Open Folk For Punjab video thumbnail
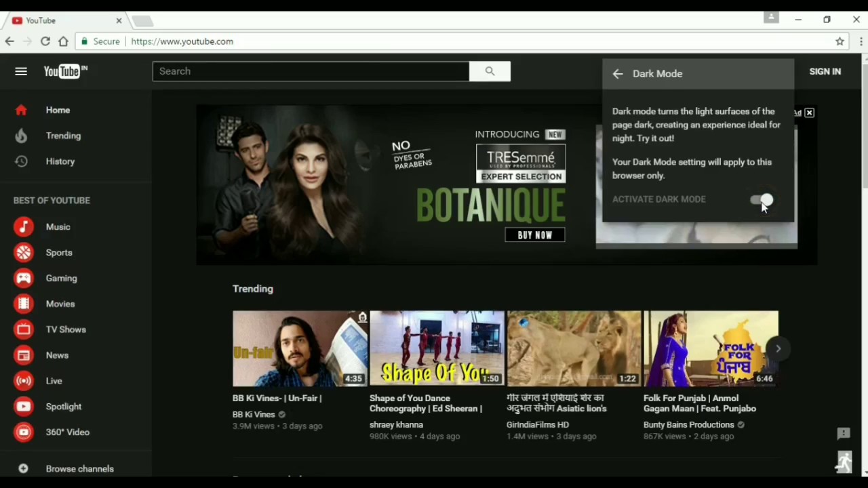The width and height of the screenshot is (868, 488). (711, 348)
